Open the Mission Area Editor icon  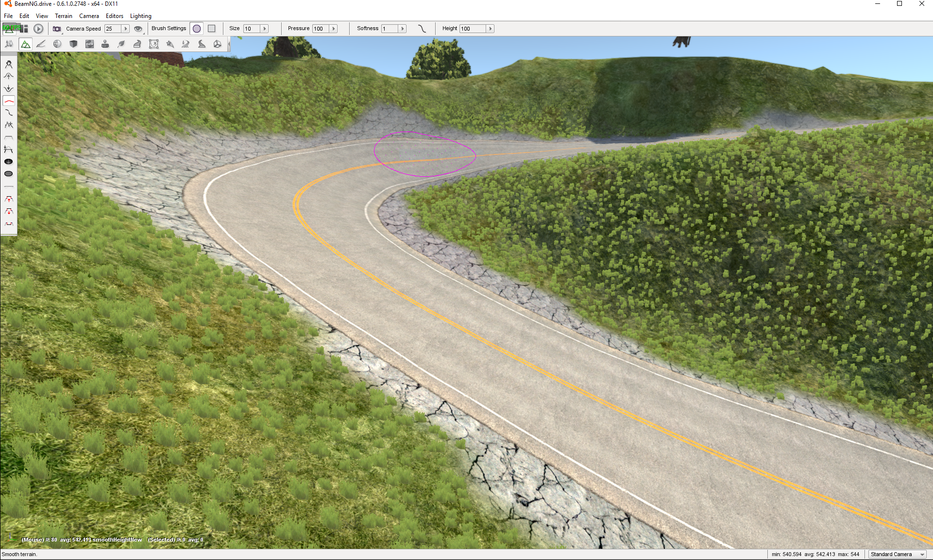click(153, 44)
